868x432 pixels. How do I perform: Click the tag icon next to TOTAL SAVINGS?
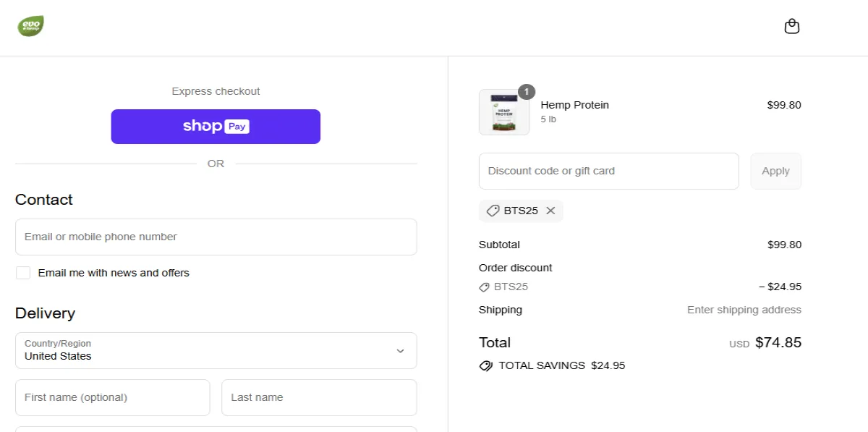(x=485, y=365)
